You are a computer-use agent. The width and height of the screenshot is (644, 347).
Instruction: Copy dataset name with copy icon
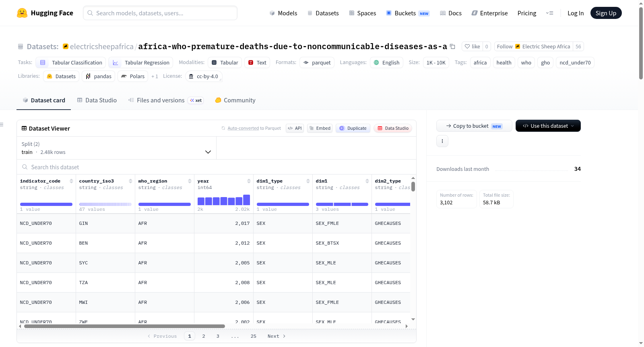click(452, 46)
